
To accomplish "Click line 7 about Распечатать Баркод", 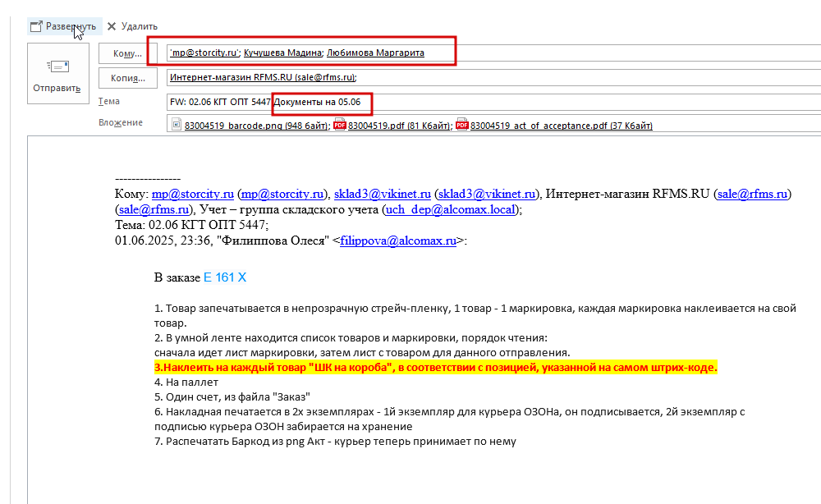I will click(335, 441).
